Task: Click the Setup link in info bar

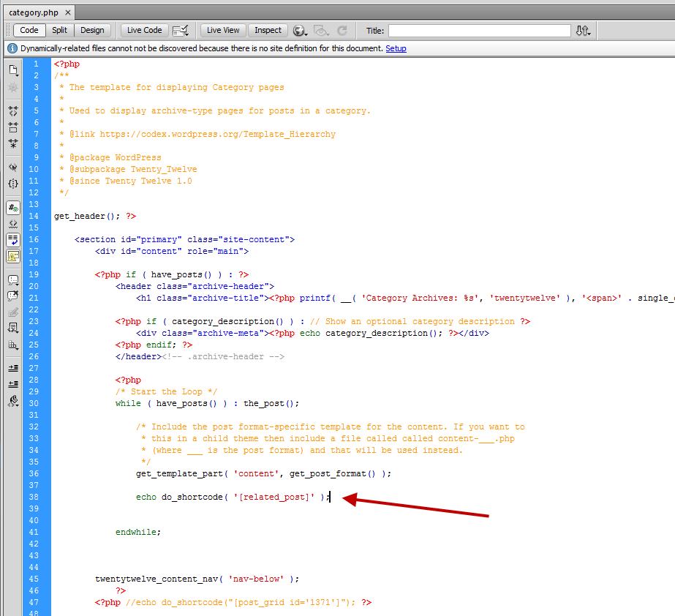Action: [396, 48]
